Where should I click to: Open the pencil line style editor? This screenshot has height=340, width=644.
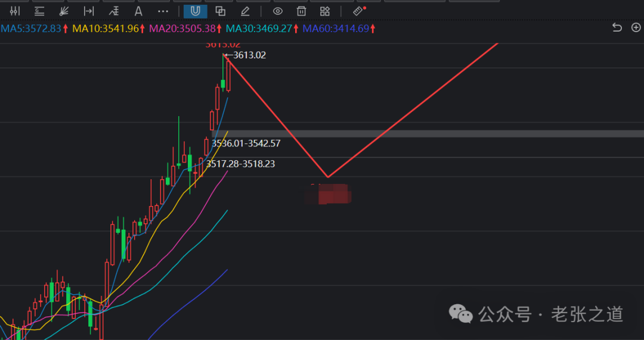(245, 11)
